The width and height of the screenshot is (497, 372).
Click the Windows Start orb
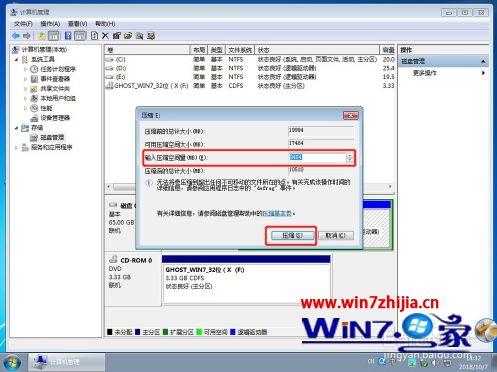coord(12,363)
